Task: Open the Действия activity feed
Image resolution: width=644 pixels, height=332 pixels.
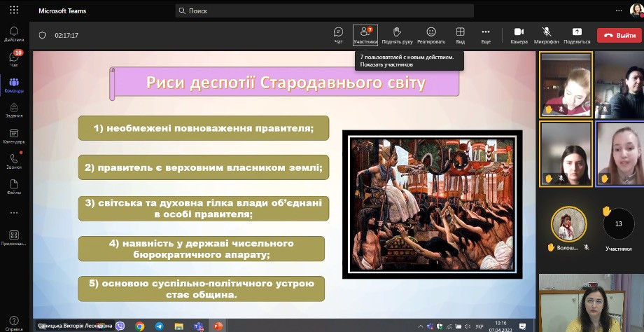Action: coord(14,34)
